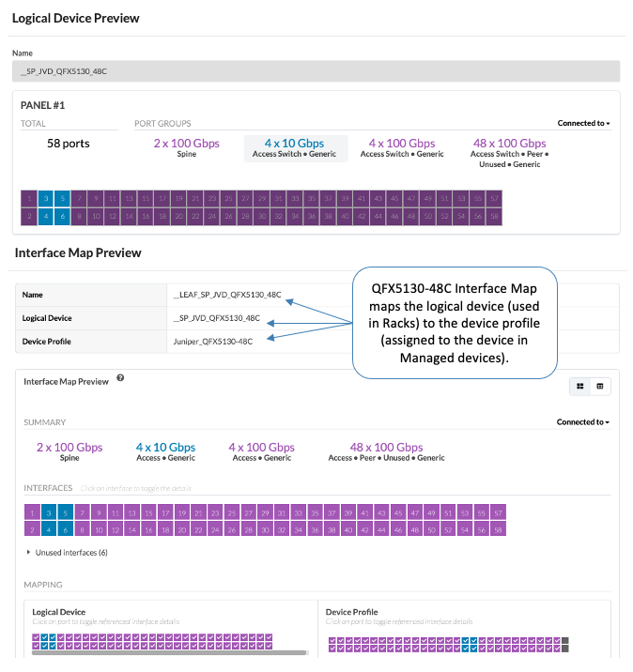This screenshot has height=672, width=633.
Task: Toggle first checked port in Logical Device mapping
Action: 36,637
